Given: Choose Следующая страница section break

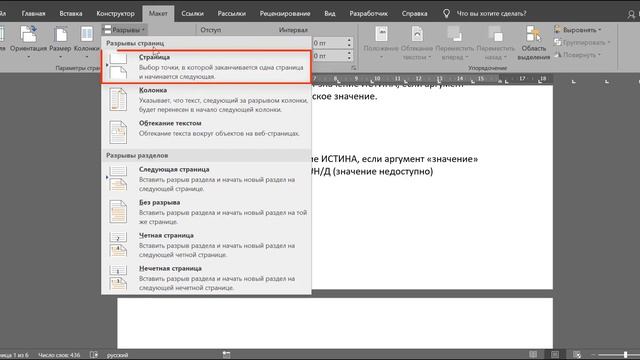Looking at the screenshot, I should 206,179.
